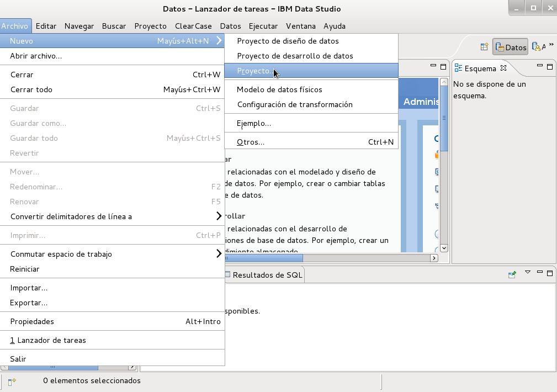Viewport: 557px width, 392px height.
Task: Open the Ejecutar menu
Action: tap(263, 26)
